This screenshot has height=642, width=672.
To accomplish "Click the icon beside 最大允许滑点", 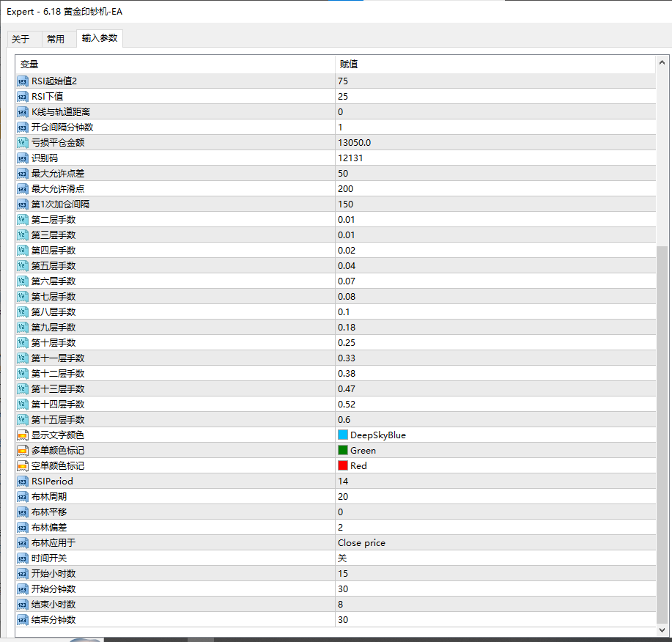I will (23, 189).
